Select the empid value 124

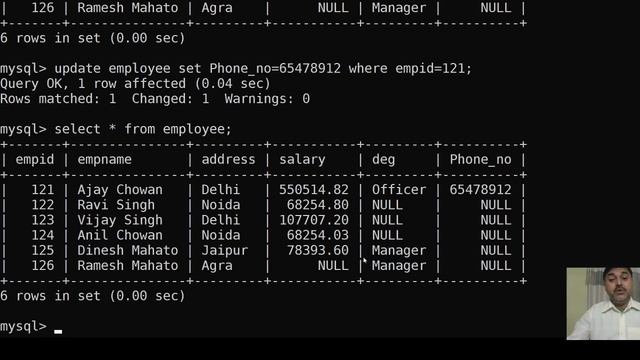(42, 235)
